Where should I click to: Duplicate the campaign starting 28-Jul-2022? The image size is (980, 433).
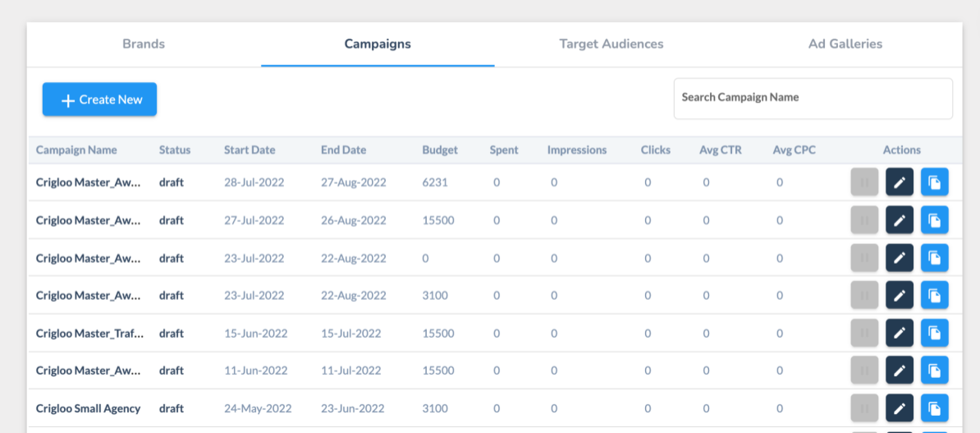pyautogui.click(x=934, y=182)
